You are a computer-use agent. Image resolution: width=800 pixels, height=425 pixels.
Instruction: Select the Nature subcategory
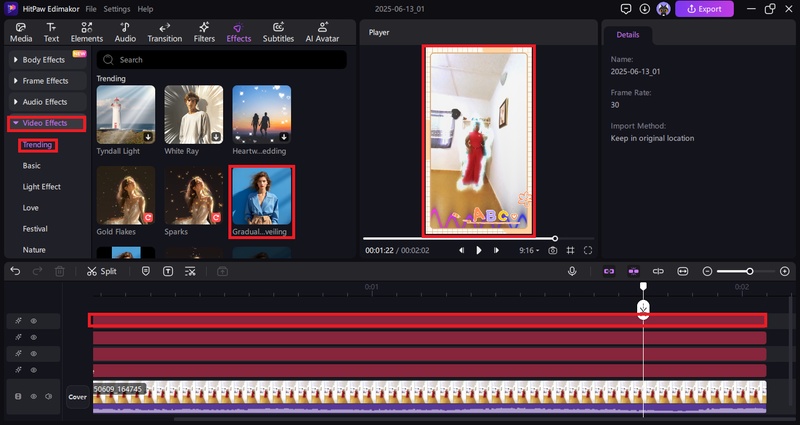coord(34,249)
